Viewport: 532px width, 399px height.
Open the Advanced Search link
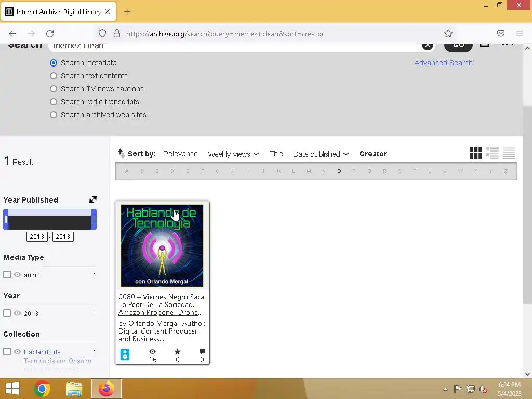pyautogui.click(x=443, y=63)
